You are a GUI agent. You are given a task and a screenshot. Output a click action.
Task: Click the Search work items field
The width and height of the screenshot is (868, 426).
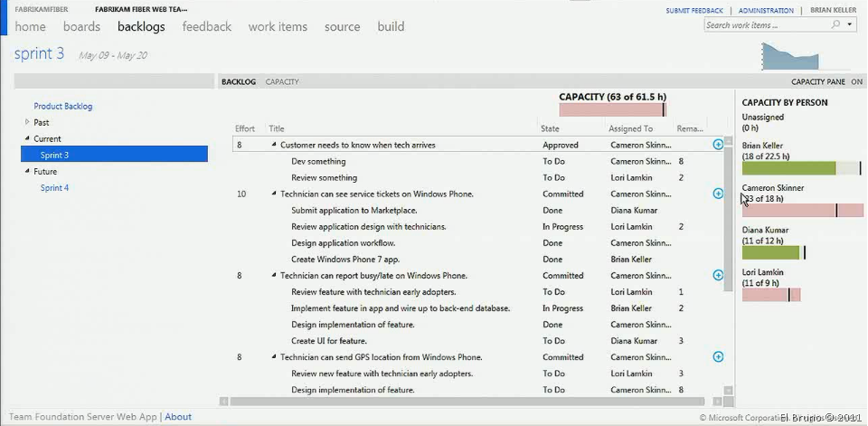[765, 25]
